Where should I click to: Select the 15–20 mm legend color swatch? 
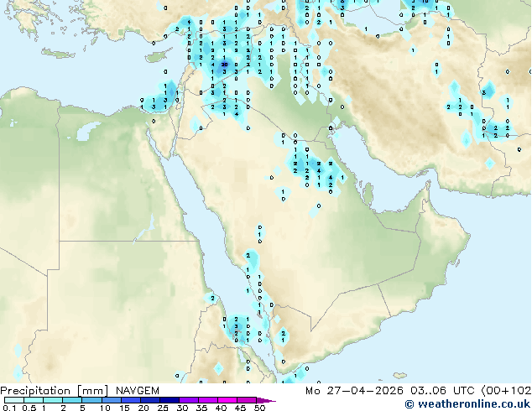tap(131, 400)
